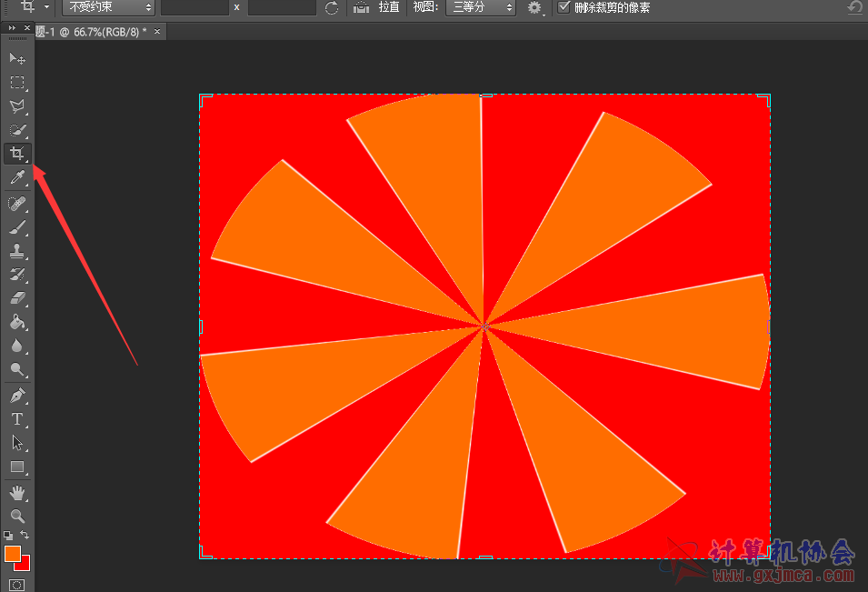This screenshot has height=592, width=868.
Task: Select the Paint Bucket tool
Action: 16,322
